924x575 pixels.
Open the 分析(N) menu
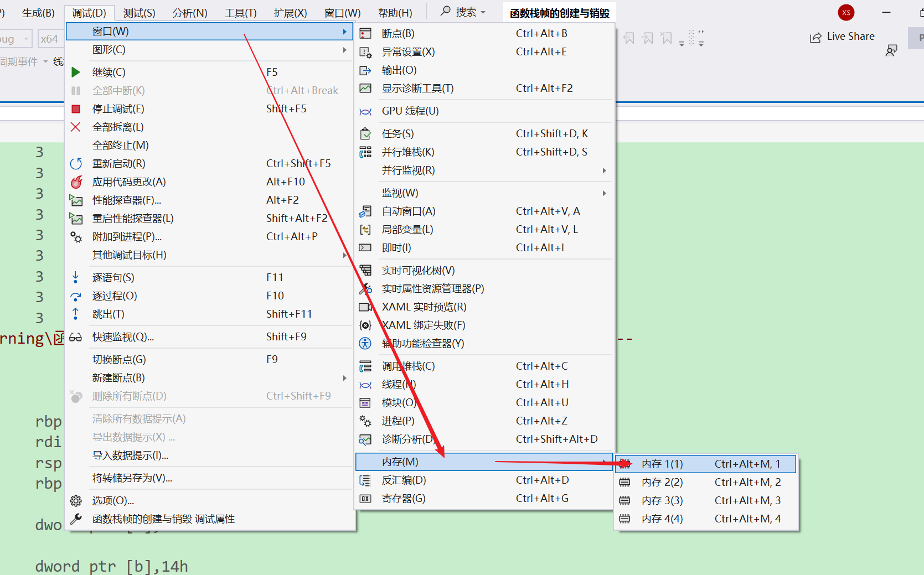(190, 13)
